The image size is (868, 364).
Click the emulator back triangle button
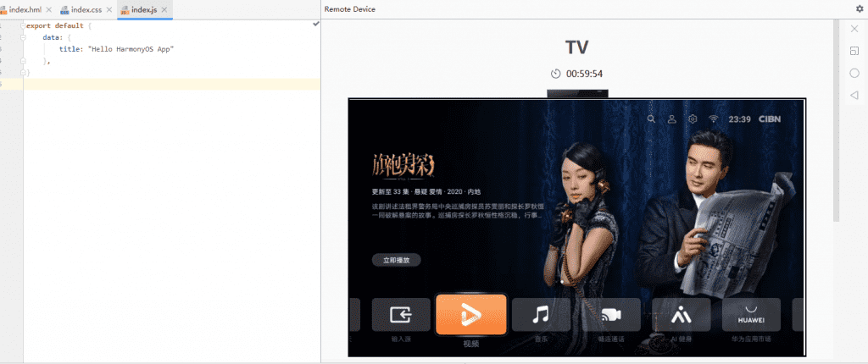(854, 95)
